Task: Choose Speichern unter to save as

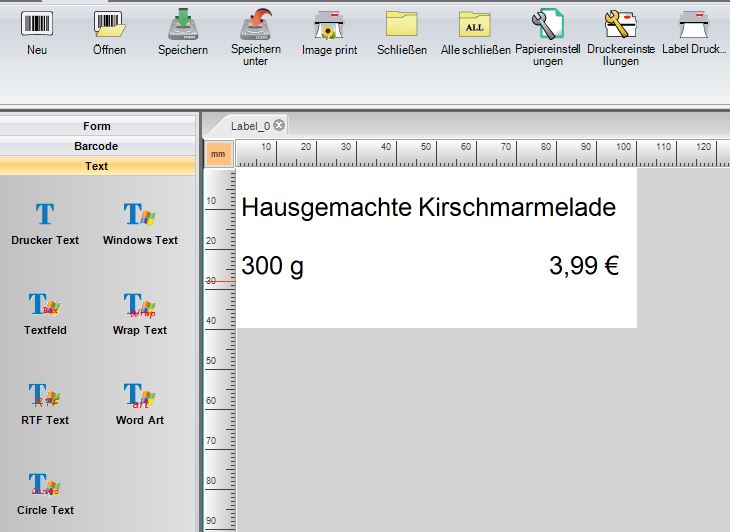Action: [x=256, y=37]
